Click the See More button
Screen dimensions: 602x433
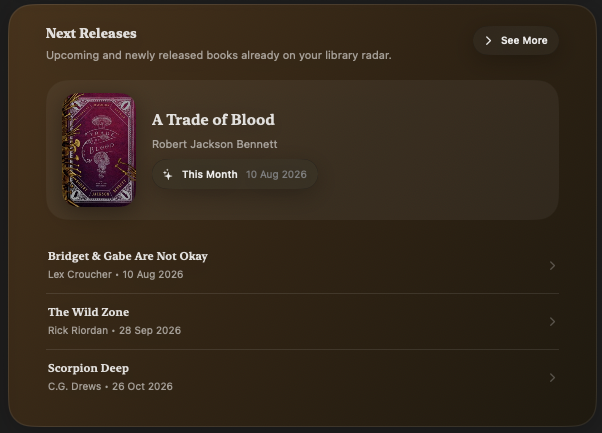(516, 40)
